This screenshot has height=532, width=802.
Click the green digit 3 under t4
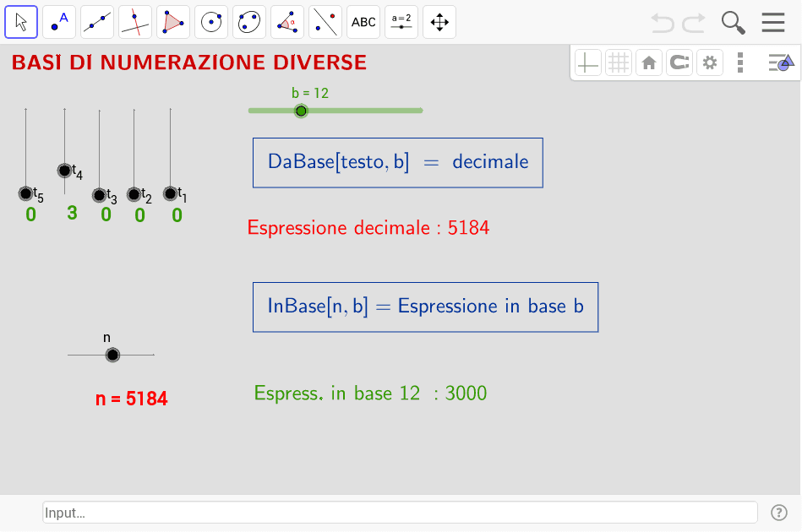[x=72, y=213]
